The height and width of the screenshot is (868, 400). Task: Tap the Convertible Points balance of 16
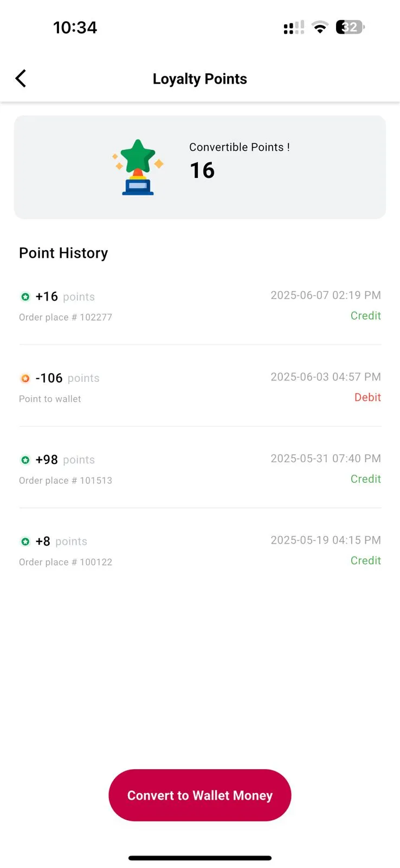[x=202, y=170]
